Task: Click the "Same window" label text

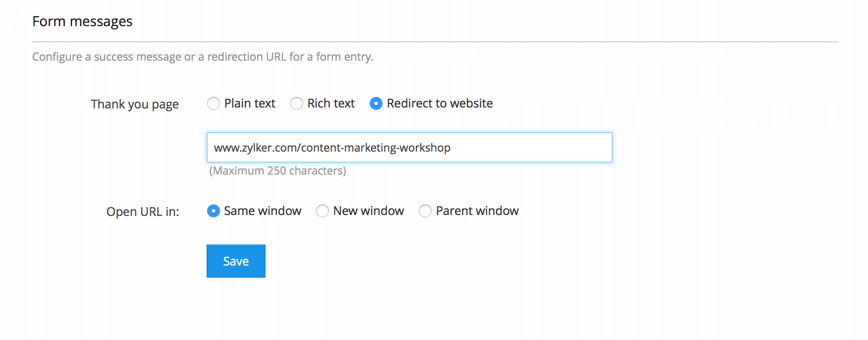Action: point(263,211)
